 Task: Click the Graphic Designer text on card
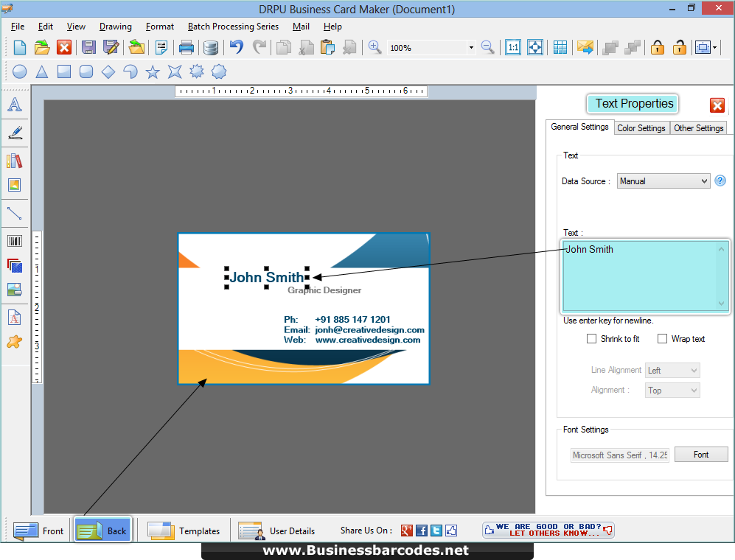pos(324,290)
